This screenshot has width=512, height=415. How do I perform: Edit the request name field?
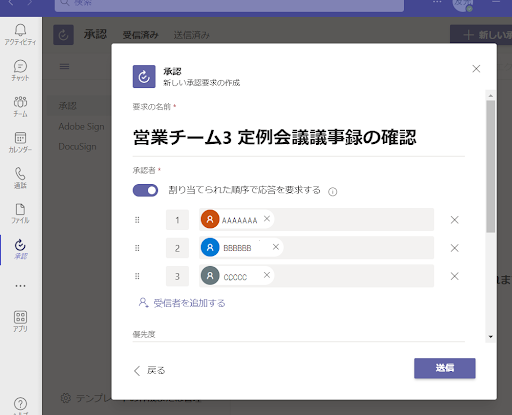pyautogui.click(x=299, y=138)
